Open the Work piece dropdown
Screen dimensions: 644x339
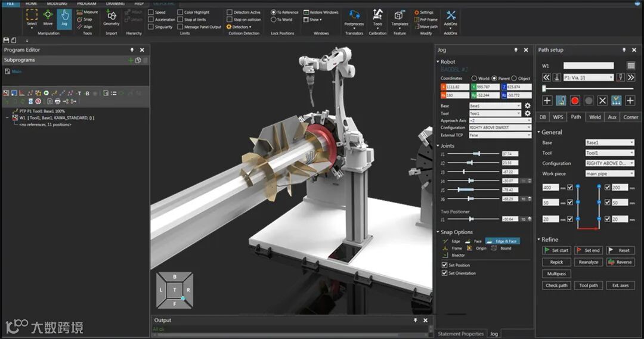609,173
